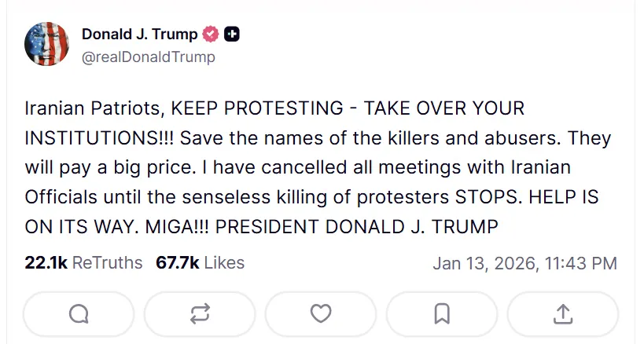Click the reply speech bubble icon

79,314
